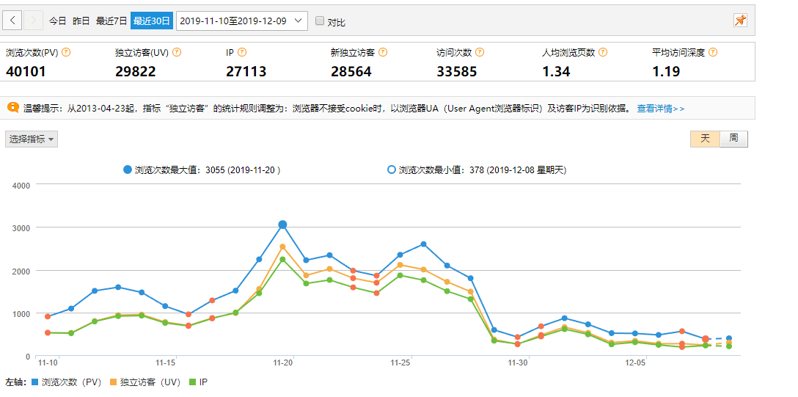
Task: Pin the toolbar with the pushpin icon
Action: 740,20
